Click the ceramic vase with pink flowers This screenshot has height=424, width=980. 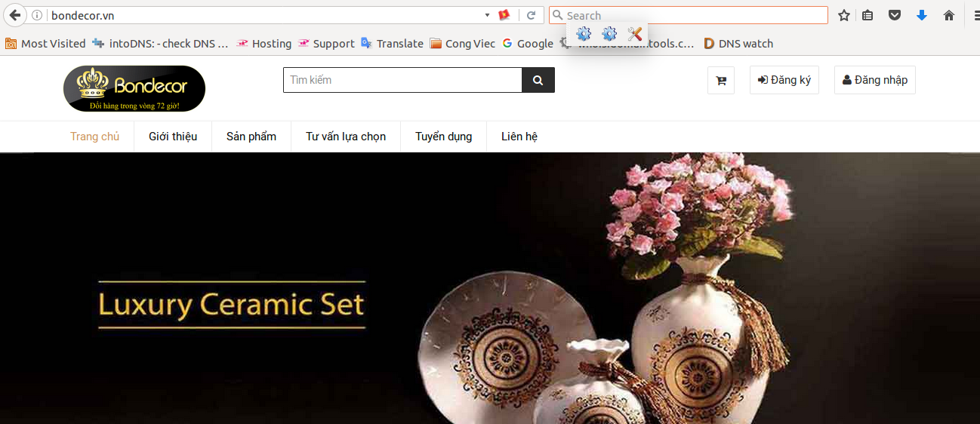pyautogui.click(x=702, y=302)
